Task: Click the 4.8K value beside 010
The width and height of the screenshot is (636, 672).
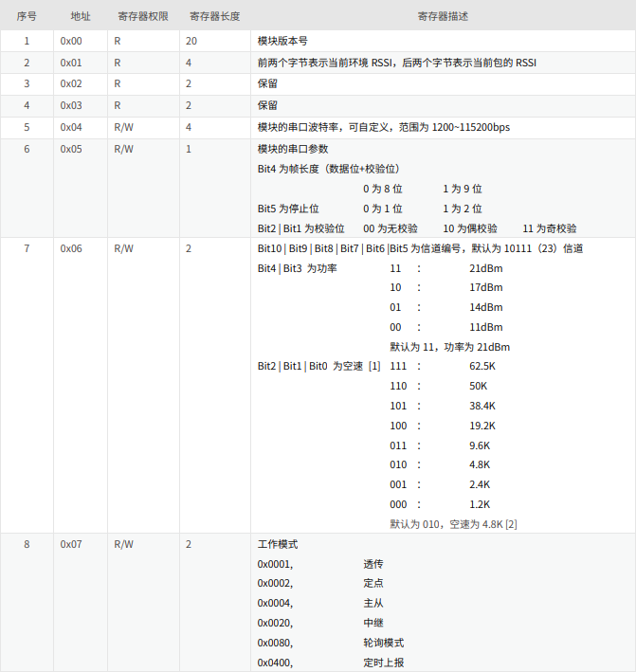Action: (x=480, y=465)
